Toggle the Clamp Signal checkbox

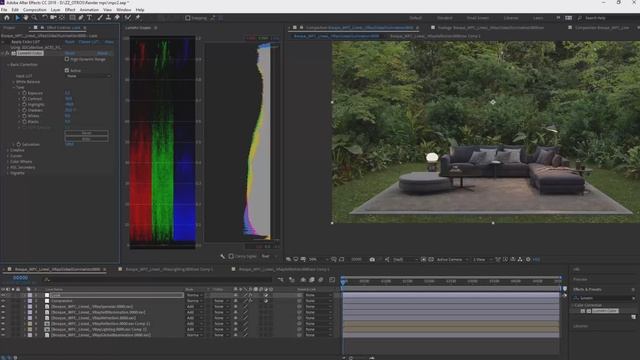tap(231, 256)
